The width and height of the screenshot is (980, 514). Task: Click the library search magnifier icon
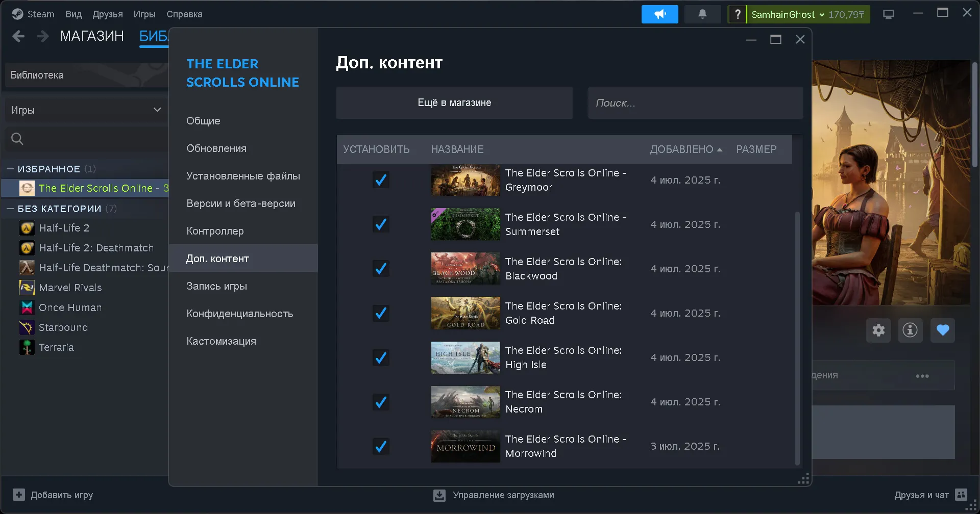coord(17,139)
